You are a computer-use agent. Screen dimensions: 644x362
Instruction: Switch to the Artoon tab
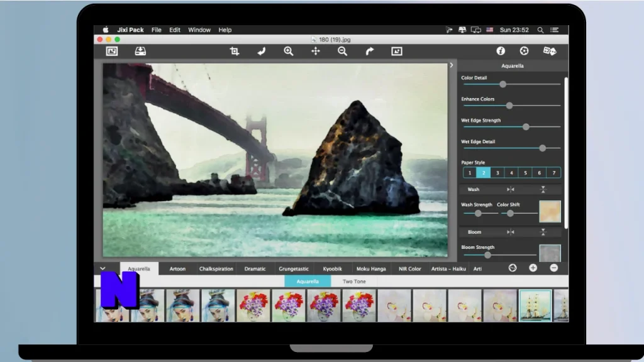click(x=177, y=269)
